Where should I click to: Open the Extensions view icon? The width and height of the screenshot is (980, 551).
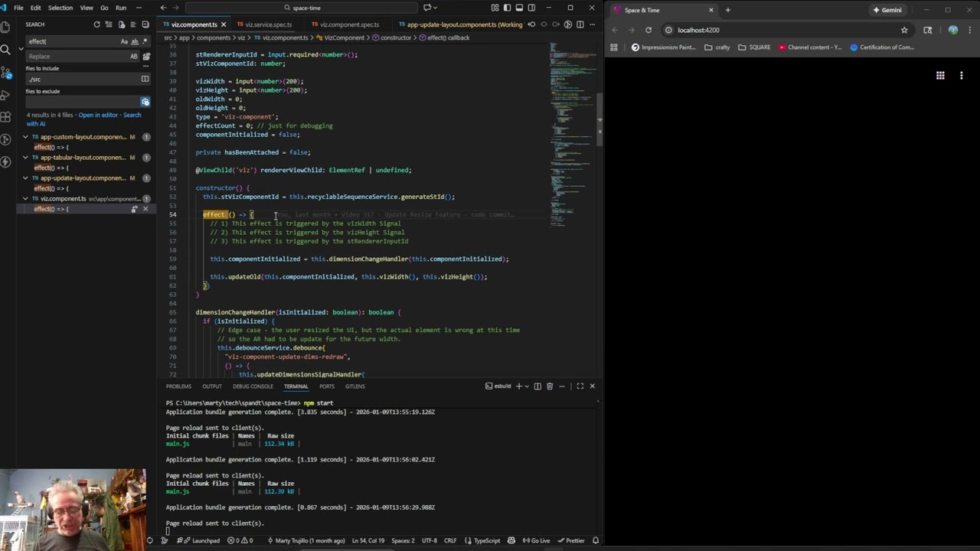pyautogui.click(x=6, y=118)
